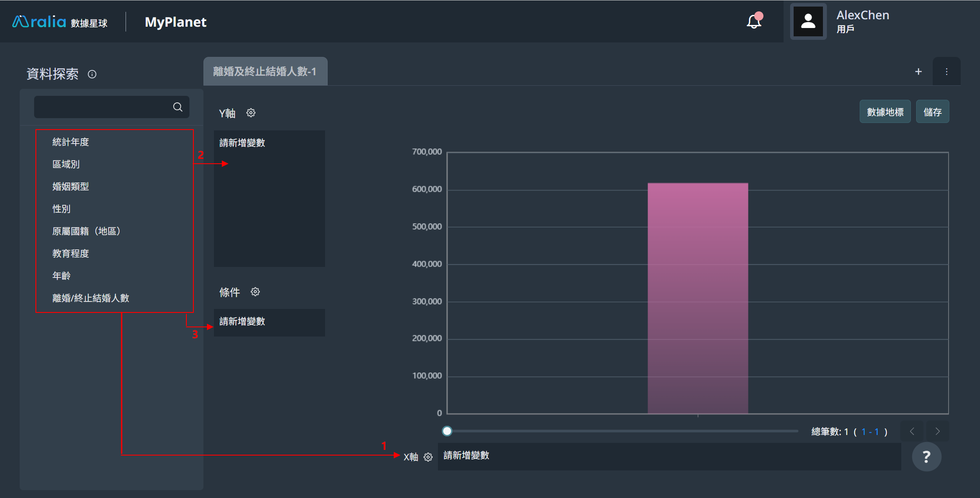Click the 總筆數 page range 1 - 1
This screenshot has height=498, width=980.
[870, 431]
